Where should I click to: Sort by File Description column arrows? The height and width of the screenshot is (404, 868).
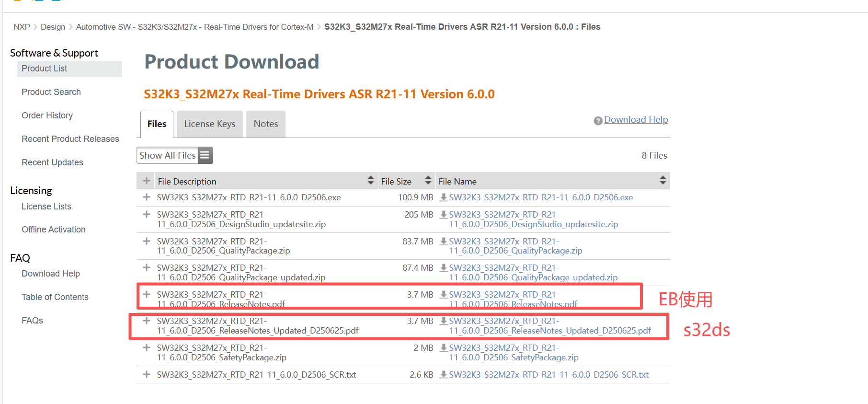pos(370,180)
